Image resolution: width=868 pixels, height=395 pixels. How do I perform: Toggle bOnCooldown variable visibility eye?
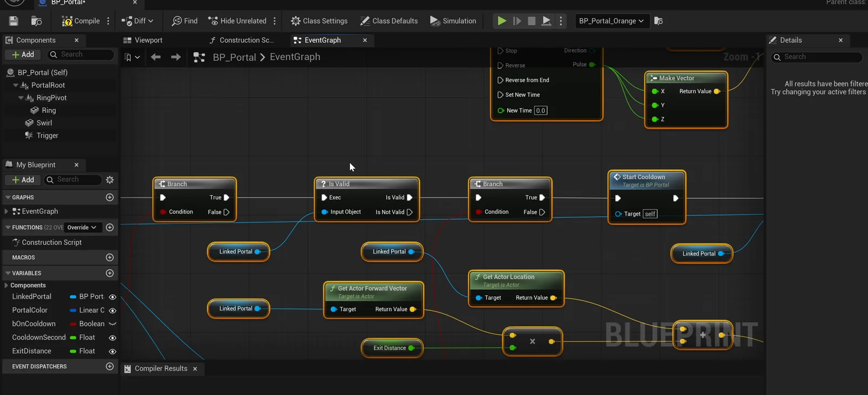[113, 324]
